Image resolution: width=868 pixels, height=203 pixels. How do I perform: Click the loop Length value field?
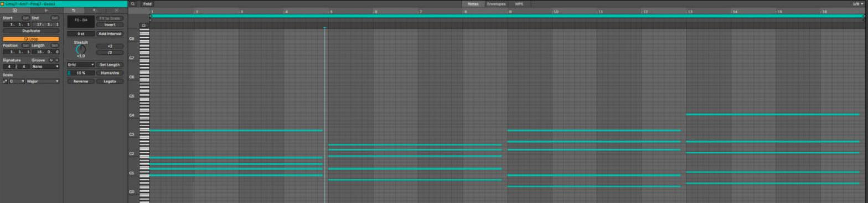click(45, 52)
